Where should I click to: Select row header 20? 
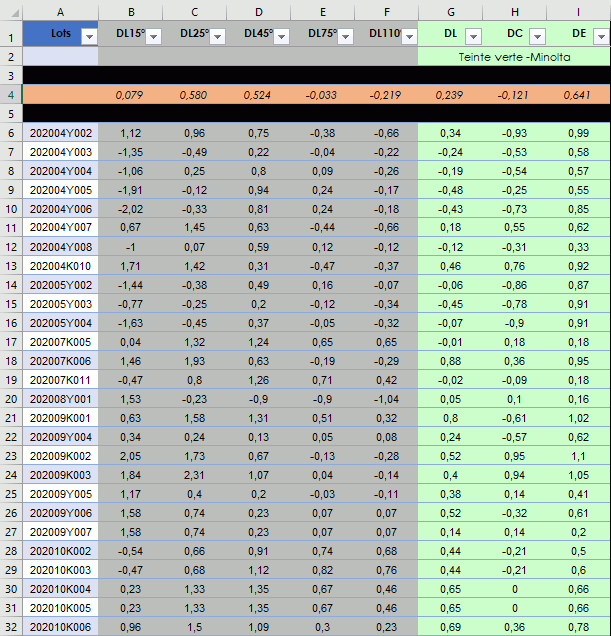coord(11,398)
